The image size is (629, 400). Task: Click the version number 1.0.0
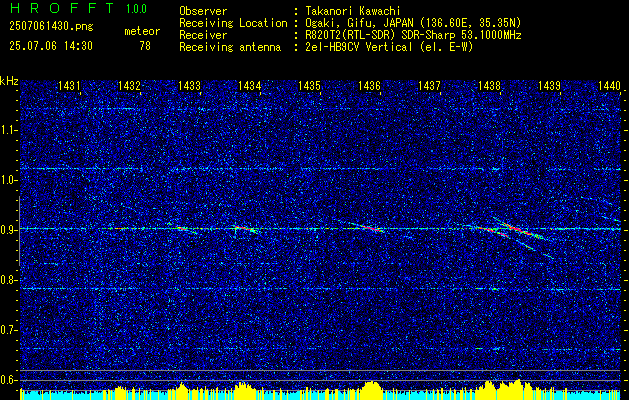coord(136,9)
